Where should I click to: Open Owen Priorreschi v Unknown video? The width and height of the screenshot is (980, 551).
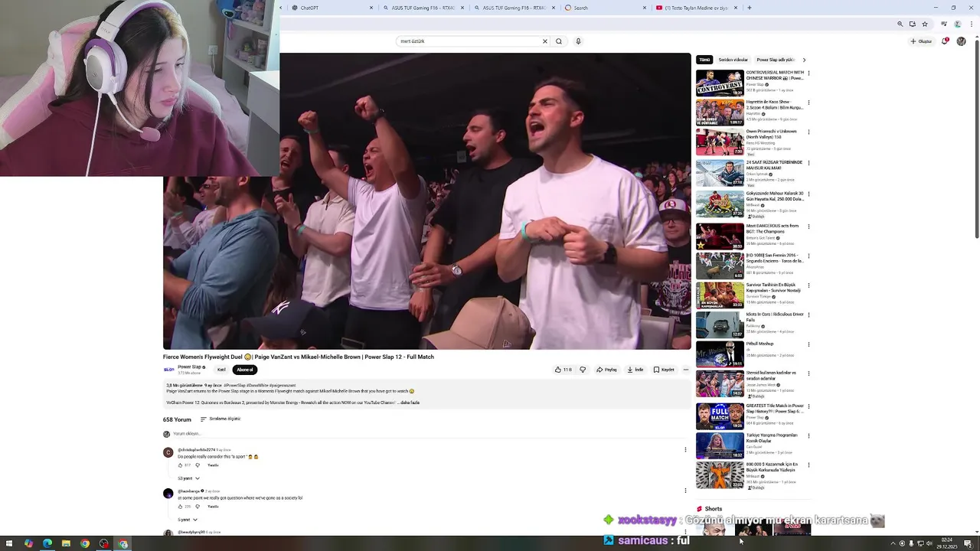pos(720,142)
